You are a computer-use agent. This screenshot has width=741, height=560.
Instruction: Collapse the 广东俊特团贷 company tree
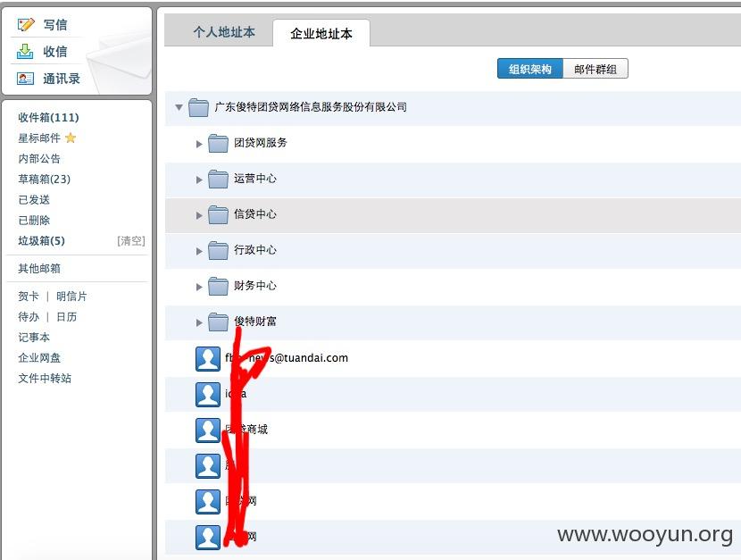pos(179,107)
